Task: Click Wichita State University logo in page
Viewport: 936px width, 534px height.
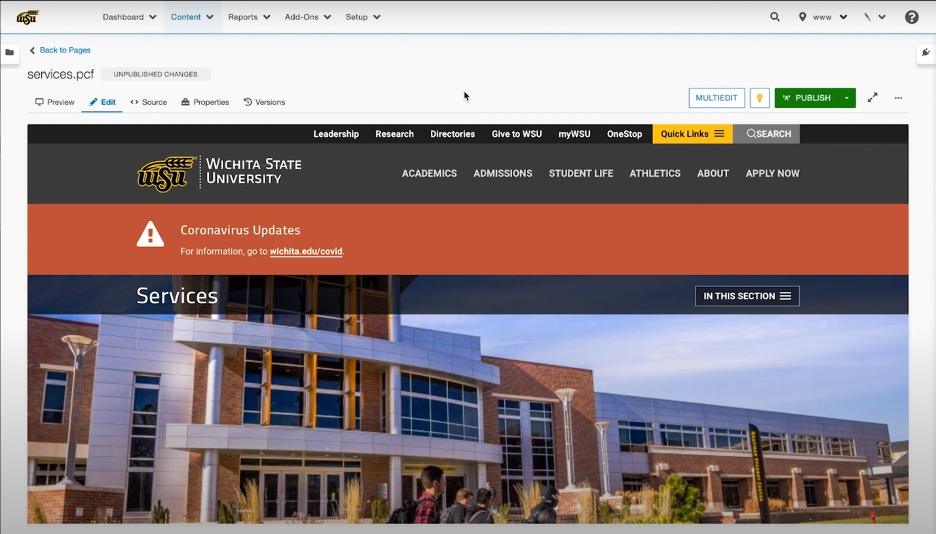Action: pos(219,174)
